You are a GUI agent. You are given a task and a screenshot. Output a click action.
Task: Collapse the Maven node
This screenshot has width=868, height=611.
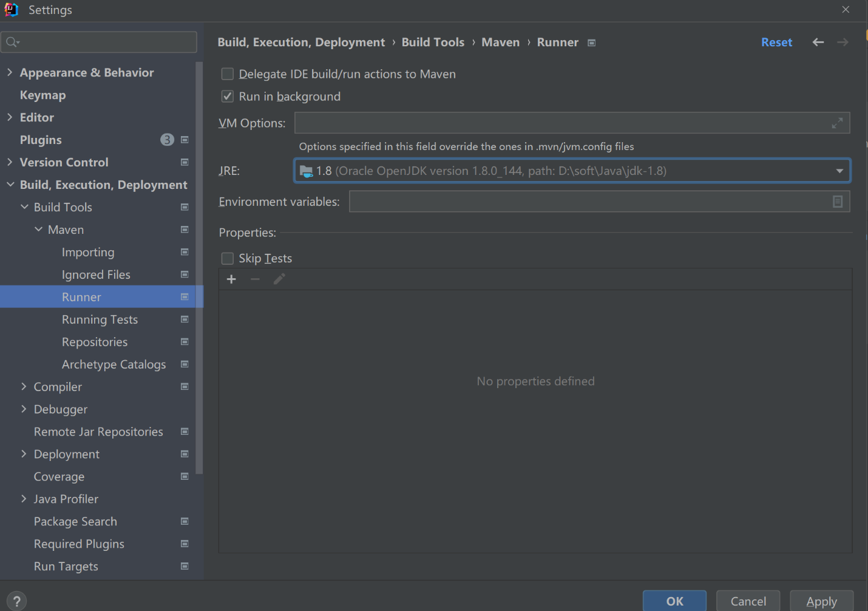pos(38,230)
